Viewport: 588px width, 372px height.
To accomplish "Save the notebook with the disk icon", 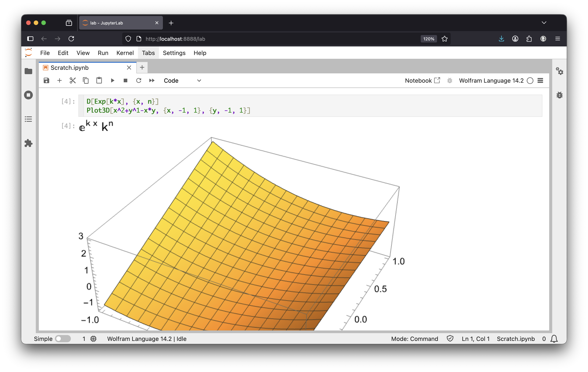I will point(46,80).
